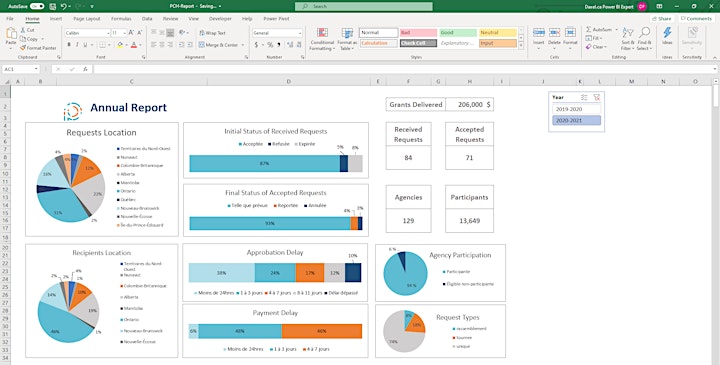Select 2019-2020 in Year slicer
Screen dimensions: 720x365
point(576,109)
